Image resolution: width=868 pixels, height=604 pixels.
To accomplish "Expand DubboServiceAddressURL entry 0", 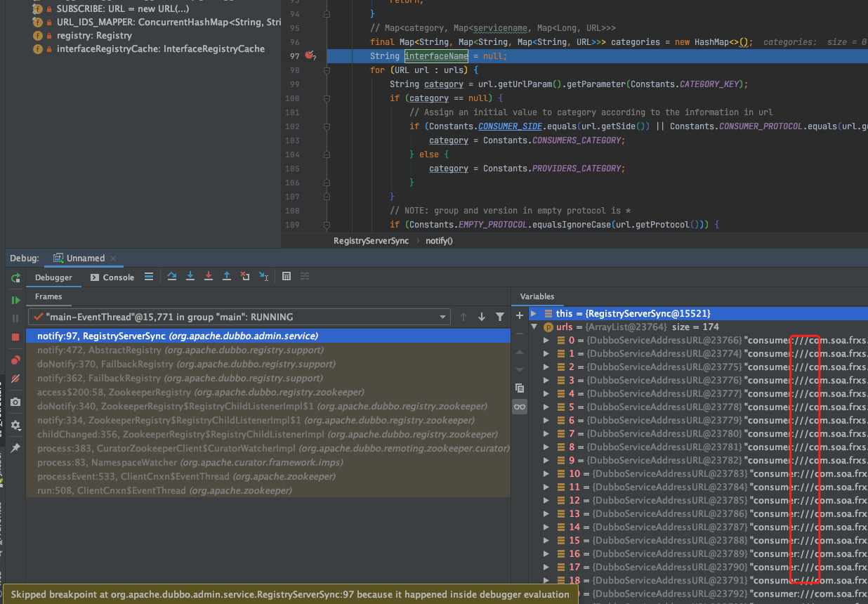I will (548, 340).
